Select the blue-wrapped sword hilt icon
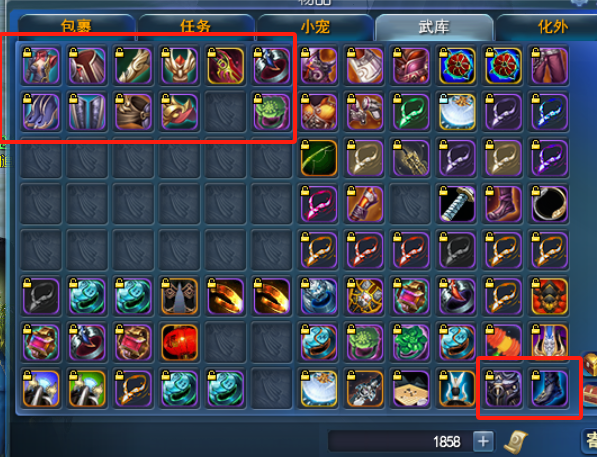597x457 pixels. pyautogui.click(x=457, y=204)
